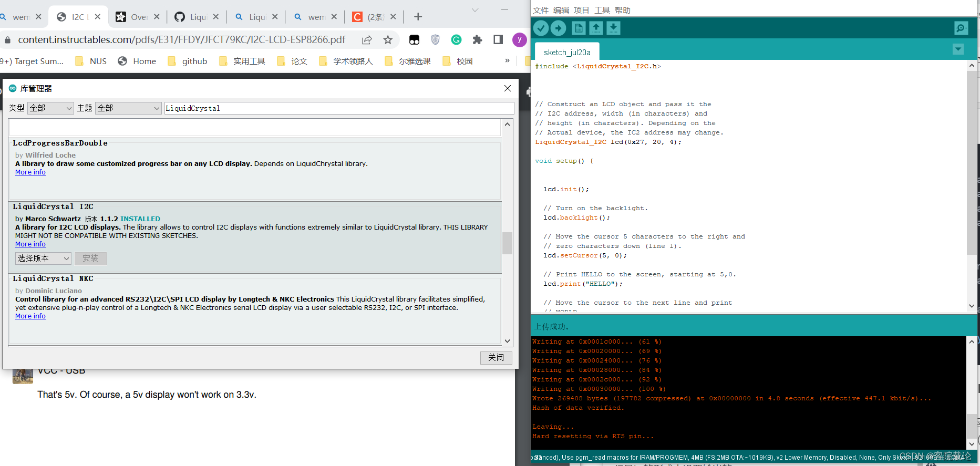Viewport: 980px width, 466px height.
Task: Click the Chrome address bar URL
Action: pos(182,40)
